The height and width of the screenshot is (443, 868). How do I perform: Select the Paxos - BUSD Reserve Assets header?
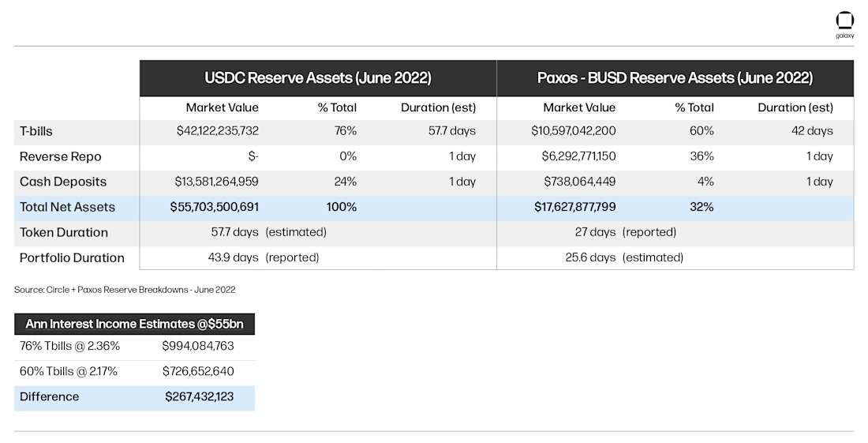coord(675,78)
